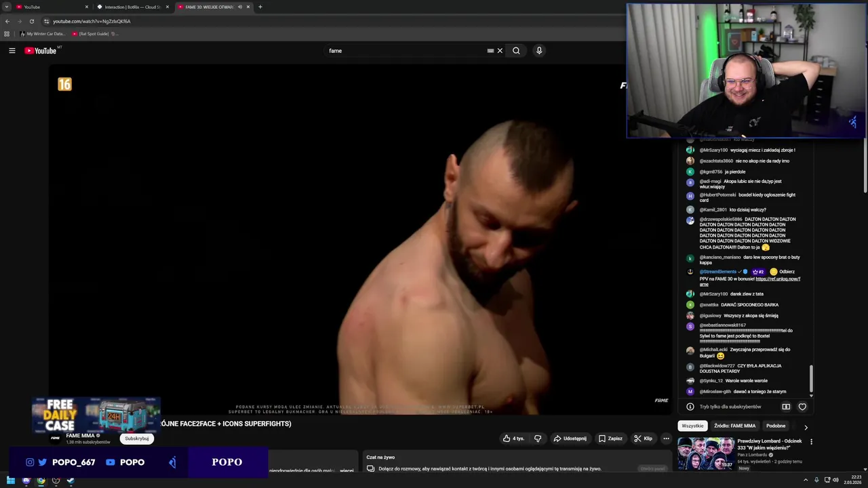Click the Subskrybuj button
Image resolution: width=868 pixels, height=488 pixels.
pos(137,439)
